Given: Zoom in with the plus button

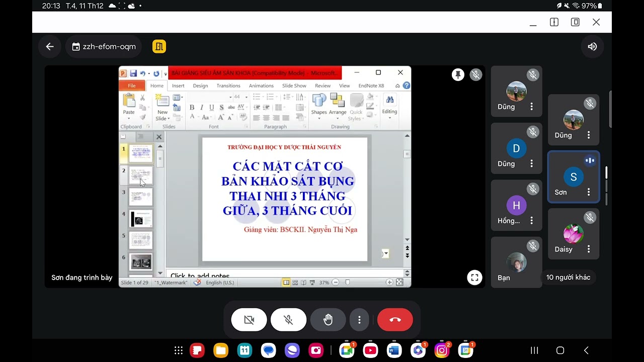Looking at the screenshot, I should click(x=389, y=283).
